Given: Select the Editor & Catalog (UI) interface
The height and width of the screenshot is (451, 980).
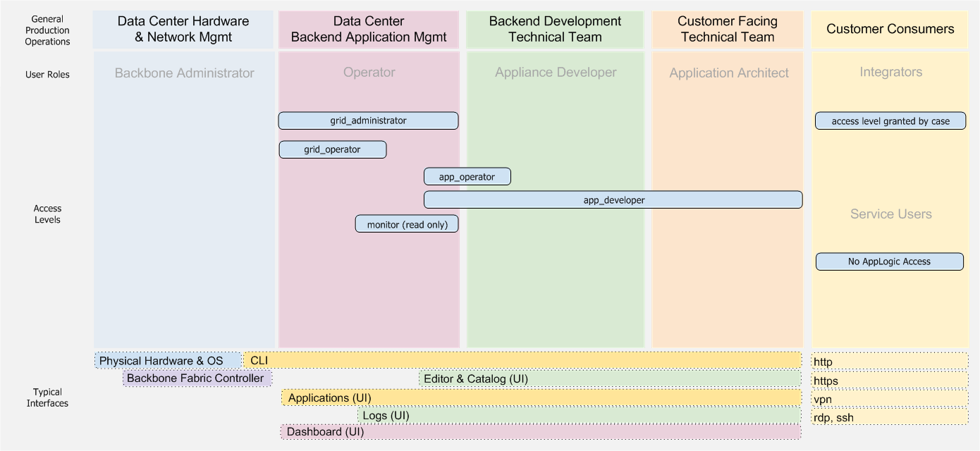Looking at the screenshot, I should click(474, 378).
